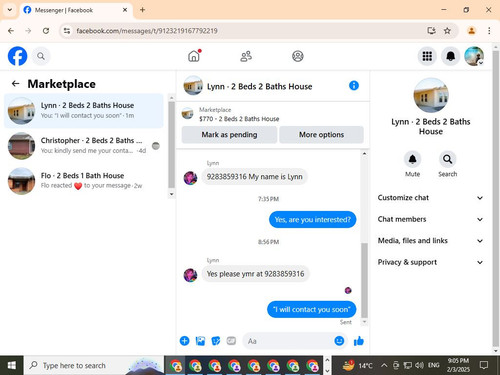
Task: Expand Chat members section
Action: [x=430, y=219]
